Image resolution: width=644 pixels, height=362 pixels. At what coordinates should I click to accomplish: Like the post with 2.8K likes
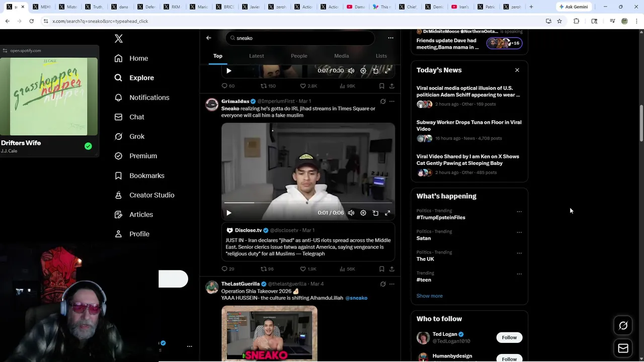(x=308, y=86)
